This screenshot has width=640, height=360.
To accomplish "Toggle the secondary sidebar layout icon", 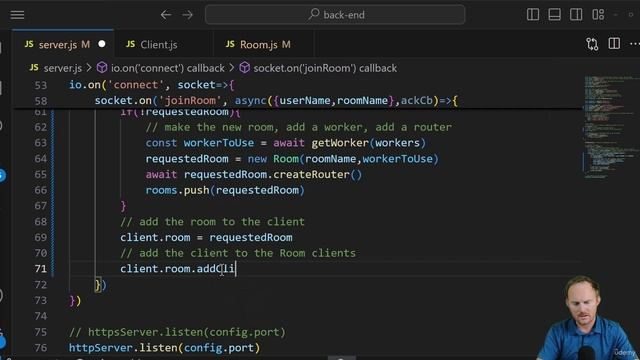I will (x=576, y=15).
